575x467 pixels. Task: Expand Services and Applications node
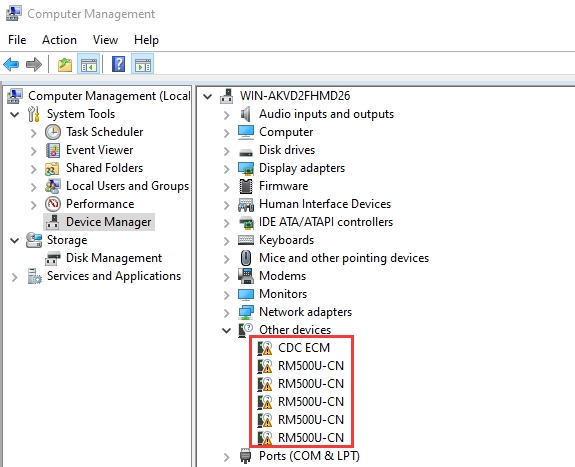coord(15,277)
